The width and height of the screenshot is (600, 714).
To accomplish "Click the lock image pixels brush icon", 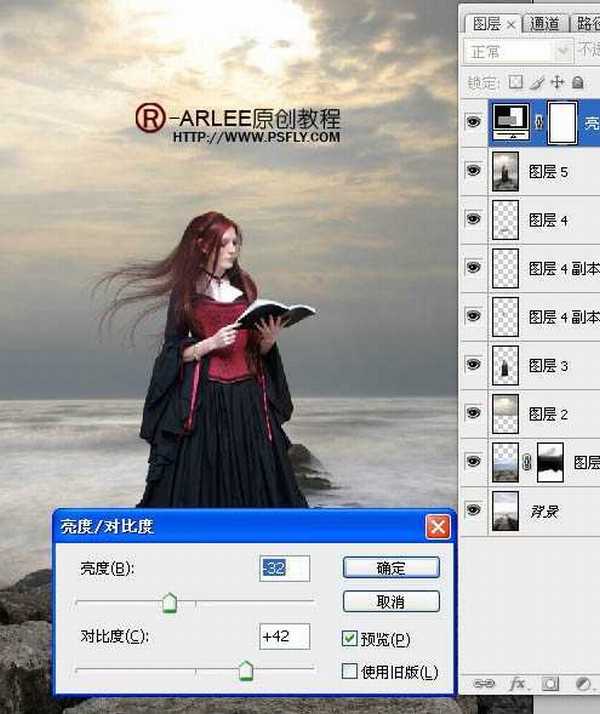I will tap(537, 81).
